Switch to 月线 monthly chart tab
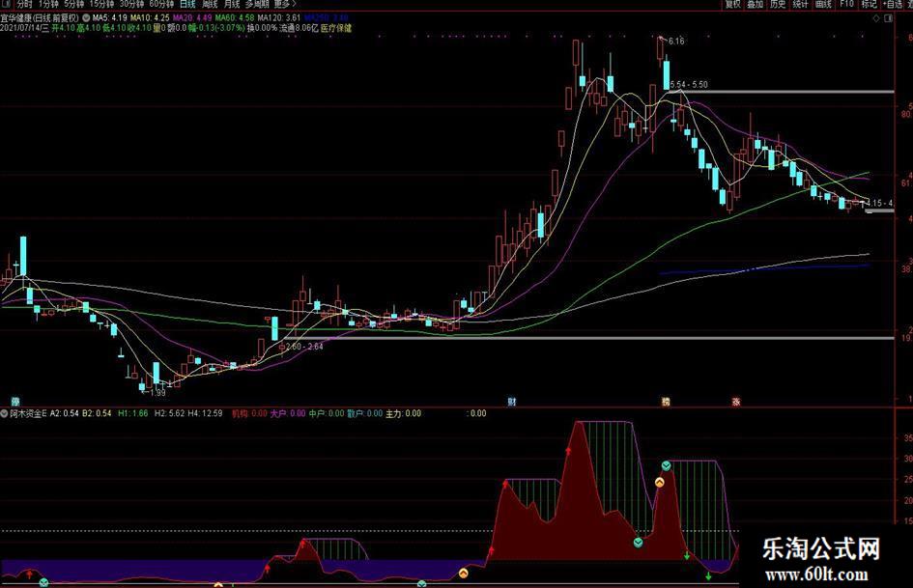The width and height of the screenshot is (913, 588). [x=232, y=4]
